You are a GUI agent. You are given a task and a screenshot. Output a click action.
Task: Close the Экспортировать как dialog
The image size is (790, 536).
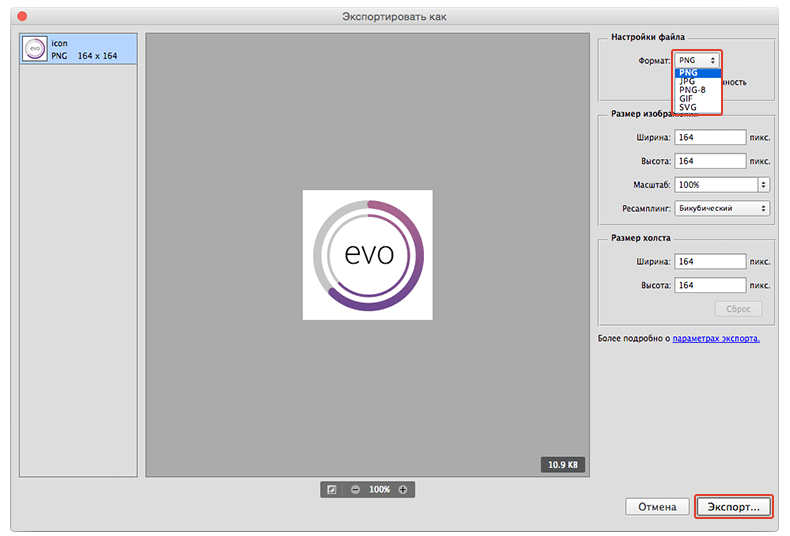[22, 16]
